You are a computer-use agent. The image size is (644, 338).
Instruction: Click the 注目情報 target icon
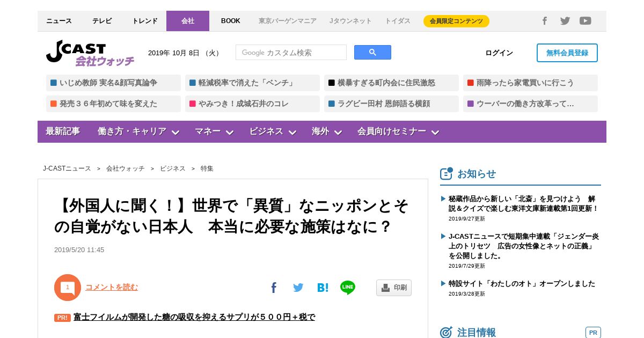point(447,332)
